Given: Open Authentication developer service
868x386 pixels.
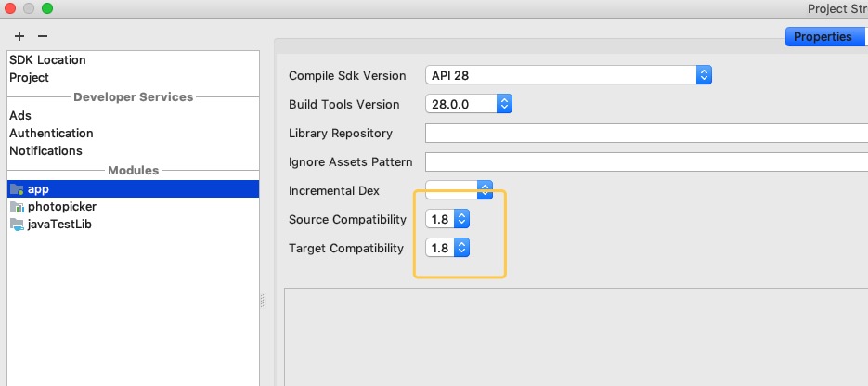Looking at the screenshot, I should coord(51,133).
